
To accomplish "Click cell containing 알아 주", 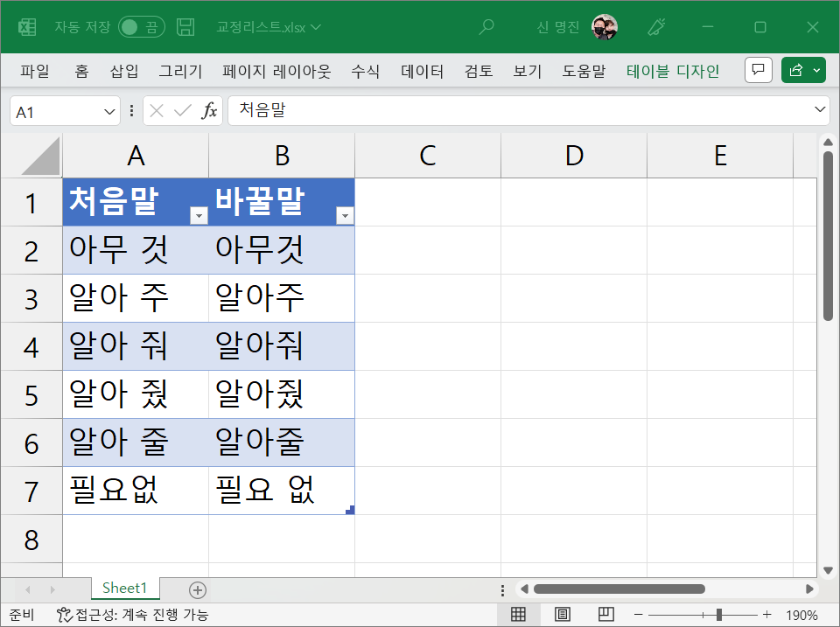I will coord(136,298).
